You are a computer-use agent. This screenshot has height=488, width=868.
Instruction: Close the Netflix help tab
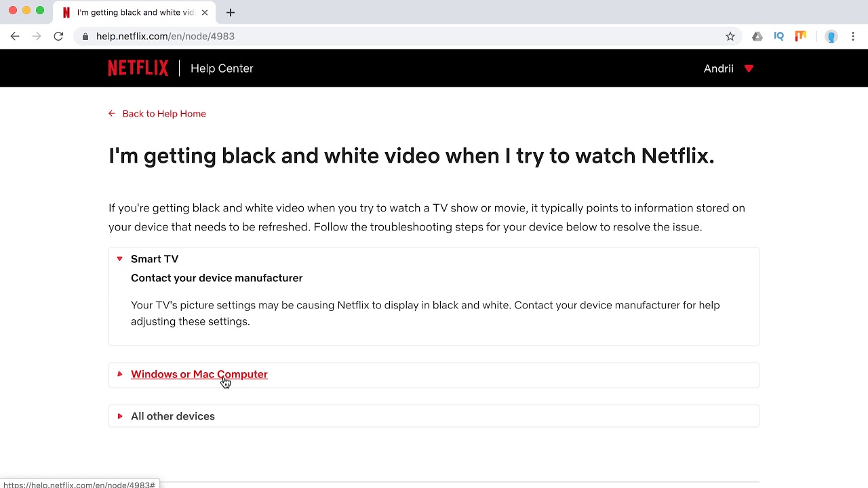pos(205,12)
